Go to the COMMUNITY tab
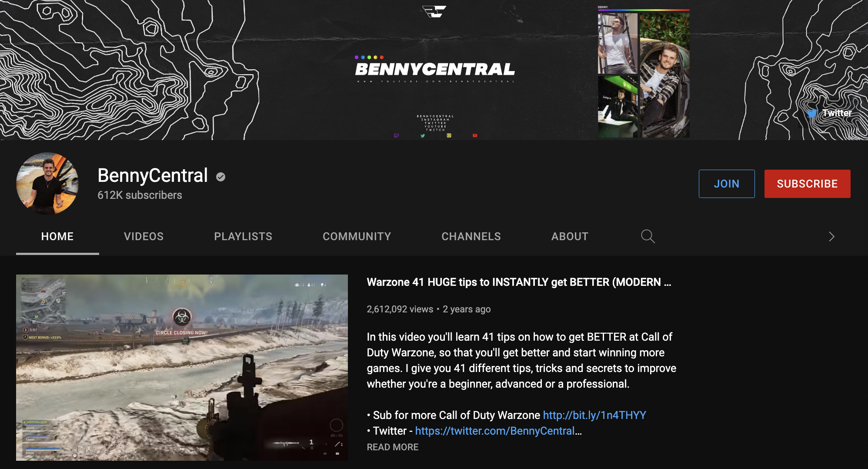Image resolution: width=868 pixels, height=469 pixels. pyautogui.click(x=357, y=236)
